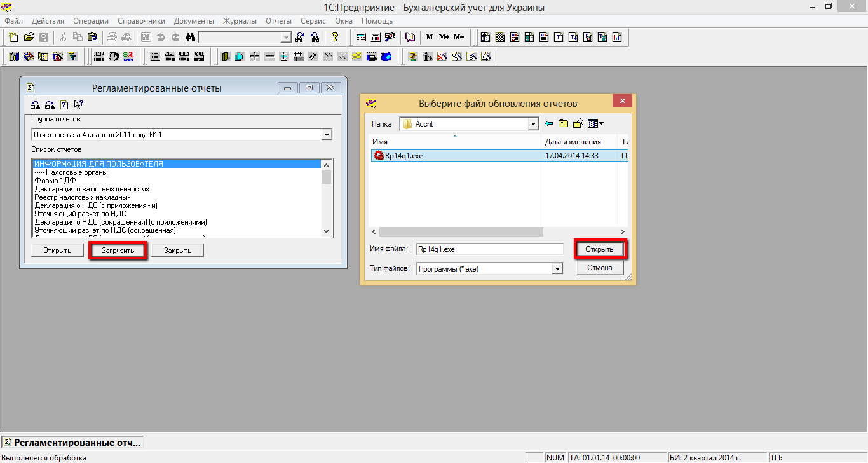The width and height of the screenshot is (868, 463).
Task: Expand the Группа отчетов dropdown
Action: [x=327, y=135]
